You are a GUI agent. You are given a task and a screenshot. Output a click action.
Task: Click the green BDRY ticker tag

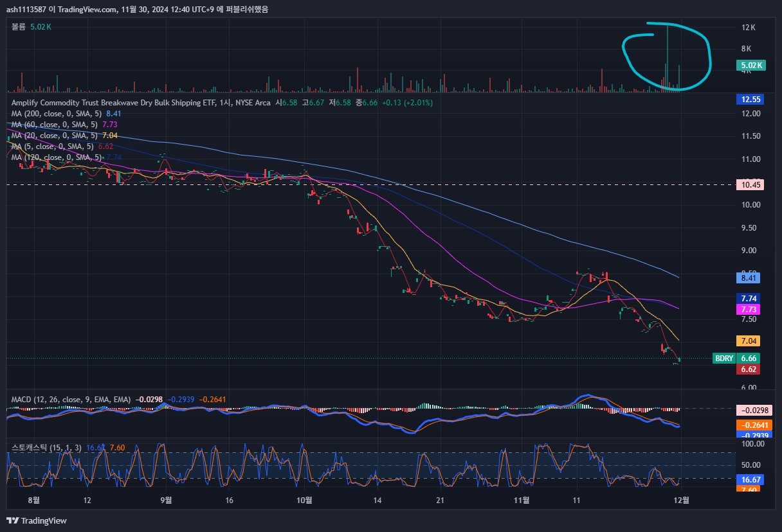pyautogui.click(x=724, y=359)
